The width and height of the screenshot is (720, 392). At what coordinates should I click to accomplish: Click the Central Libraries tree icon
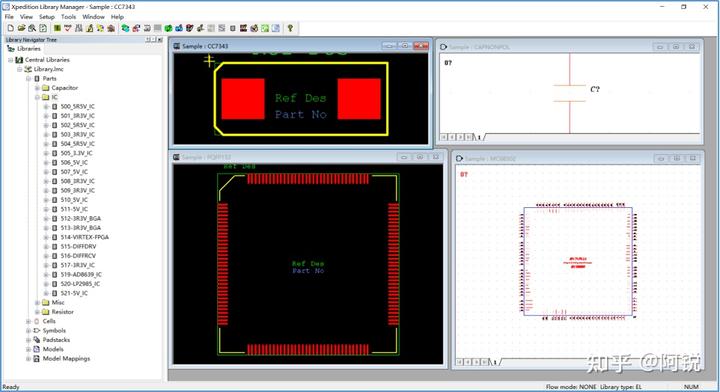pyautogui.click(x=19, y=60)
